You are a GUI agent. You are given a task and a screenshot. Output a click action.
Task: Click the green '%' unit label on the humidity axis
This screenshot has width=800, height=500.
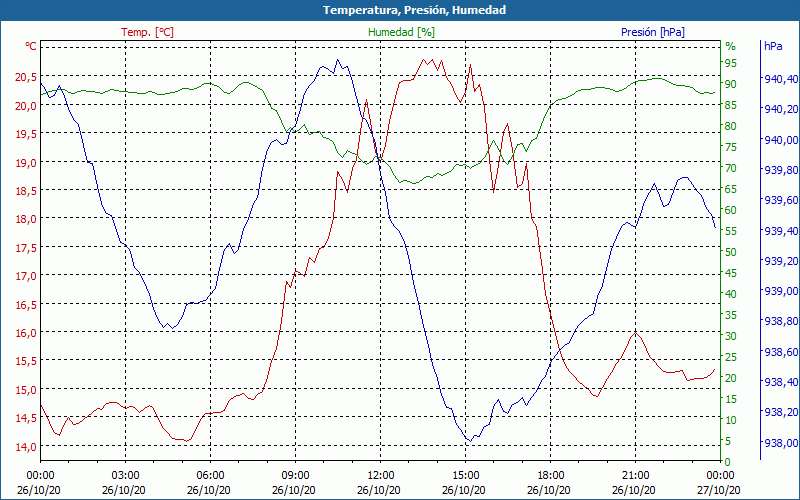point(731,46)
